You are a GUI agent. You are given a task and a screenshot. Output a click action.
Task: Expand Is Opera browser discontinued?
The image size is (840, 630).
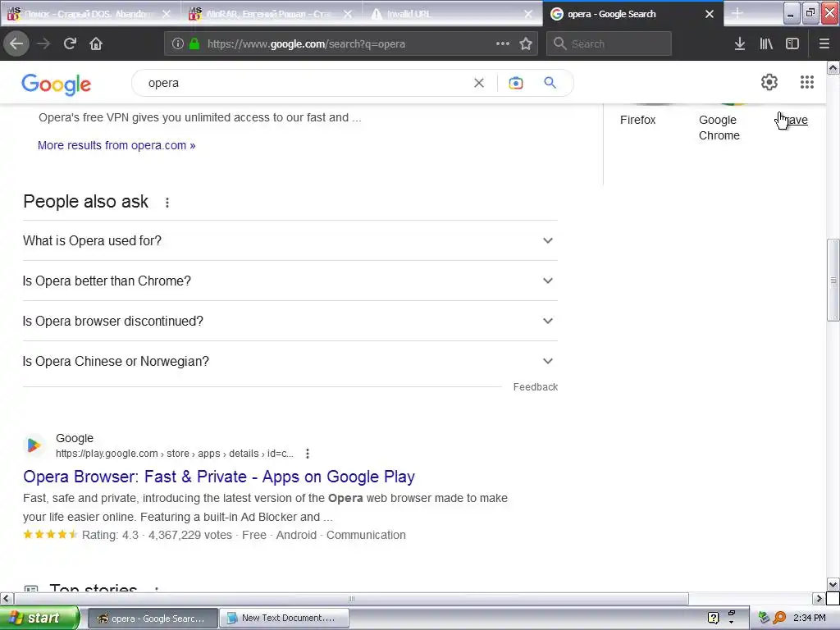[290, 321]
